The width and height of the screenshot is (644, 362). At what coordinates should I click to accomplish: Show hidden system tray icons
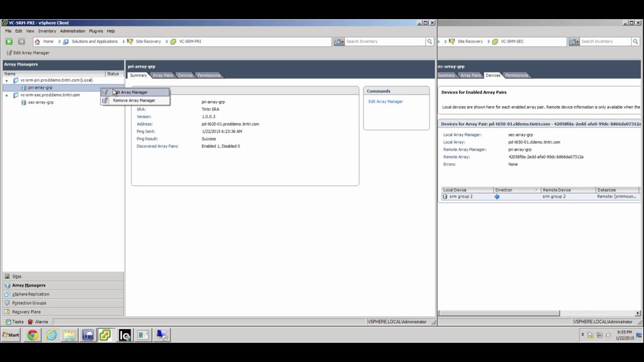583,335
